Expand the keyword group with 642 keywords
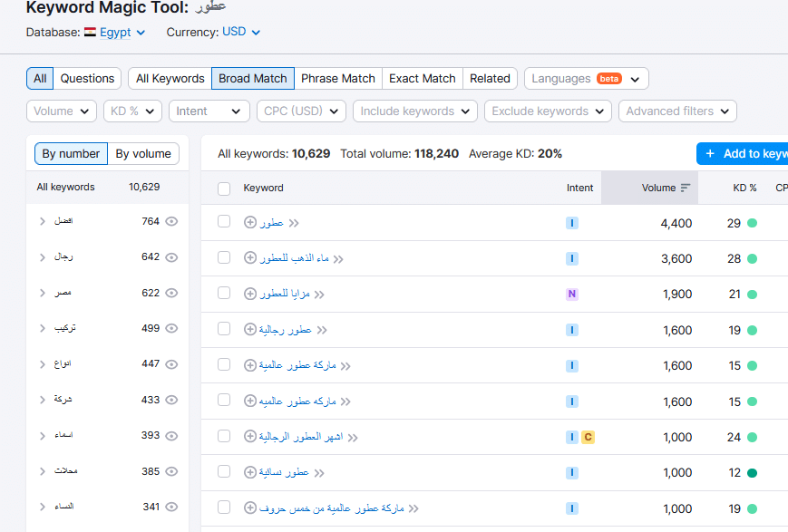Image resolution: width=788 pixels, height=532 pixels. coord(43,257)
